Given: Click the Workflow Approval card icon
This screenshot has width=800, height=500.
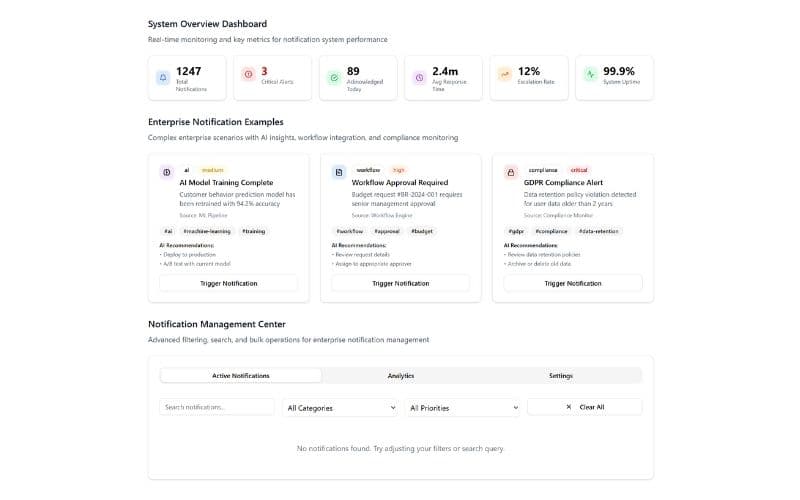Looking at the screenshot, I should (338, 172).
